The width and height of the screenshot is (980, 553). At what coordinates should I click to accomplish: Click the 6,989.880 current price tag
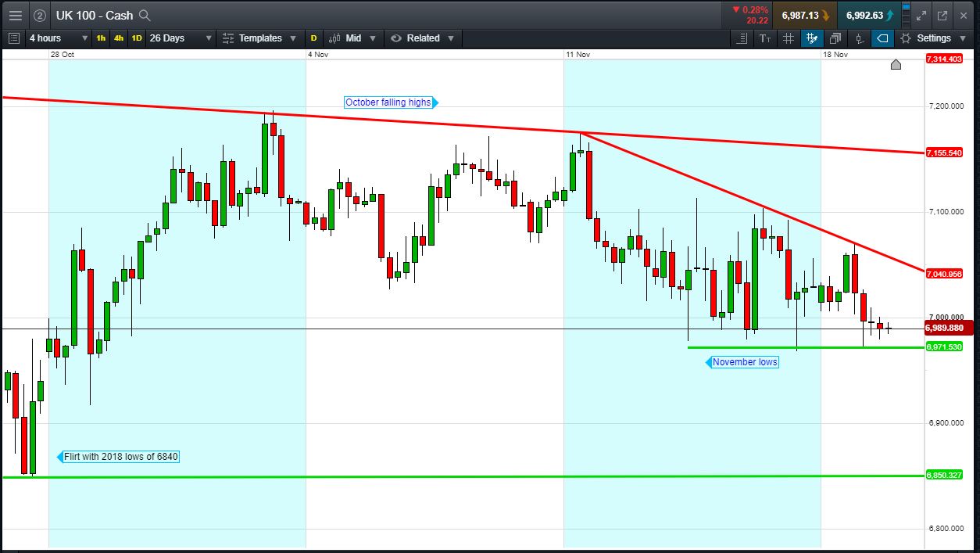pos(949,329)
